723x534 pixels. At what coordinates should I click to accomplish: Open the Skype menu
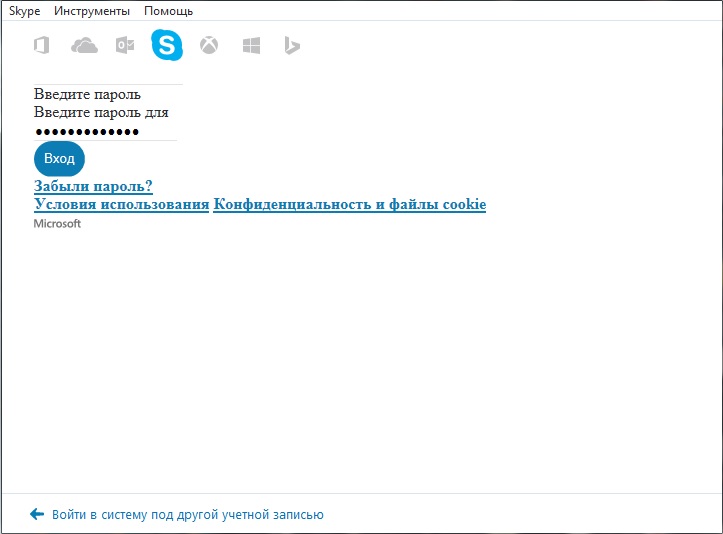coord(24,11)
